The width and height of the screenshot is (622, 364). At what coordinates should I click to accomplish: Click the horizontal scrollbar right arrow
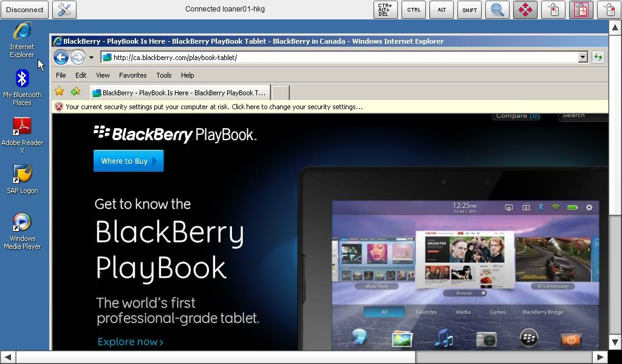600,357
